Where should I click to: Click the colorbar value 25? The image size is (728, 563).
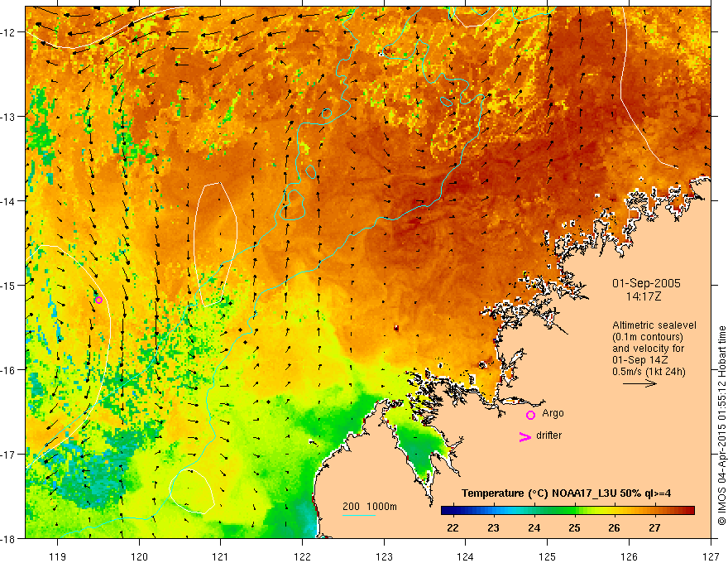pyautogui.click(x=574, y=527)
